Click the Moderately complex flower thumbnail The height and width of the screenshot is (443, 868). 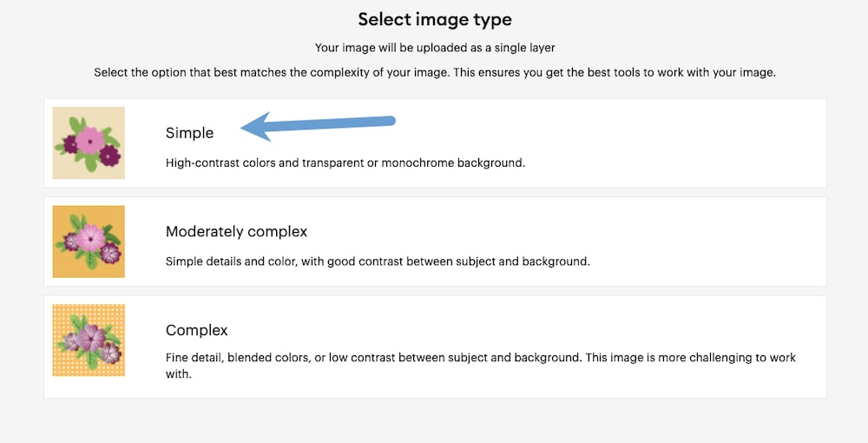[89, 241]
